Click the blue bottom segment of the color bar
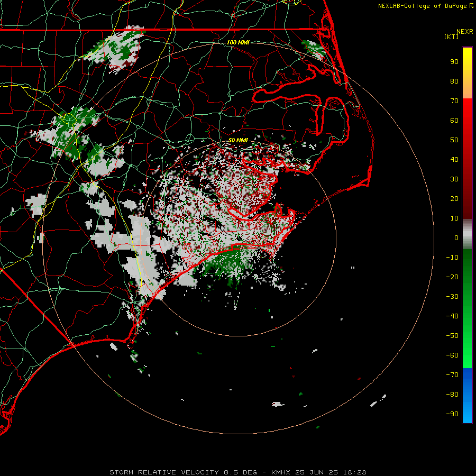Viewport: 476px width, 476px height. pos(467,396)
